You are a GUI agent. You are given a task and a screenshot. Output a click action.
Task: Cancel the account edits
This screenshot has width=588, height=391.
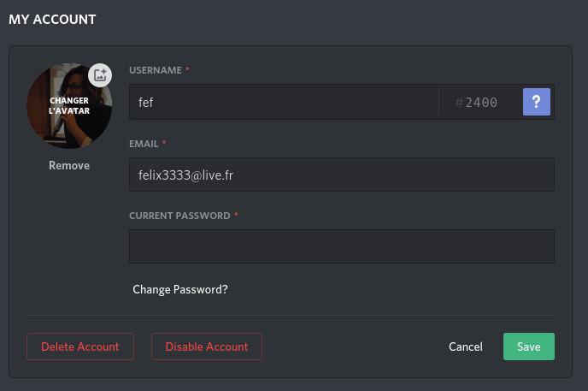tap(466, 347)
